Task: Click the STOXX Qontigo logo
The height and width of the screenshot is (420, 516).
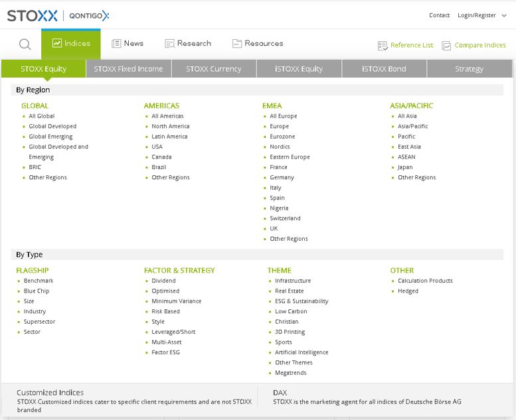Action: pos(58,15)
